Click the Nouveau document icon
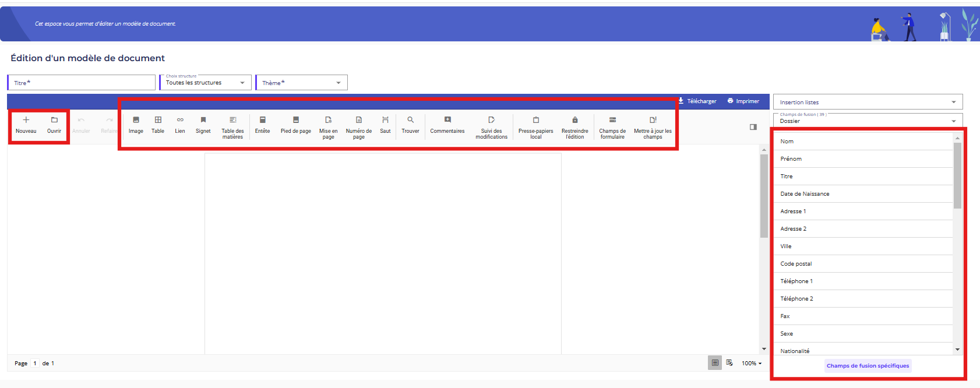 [26, 121]
